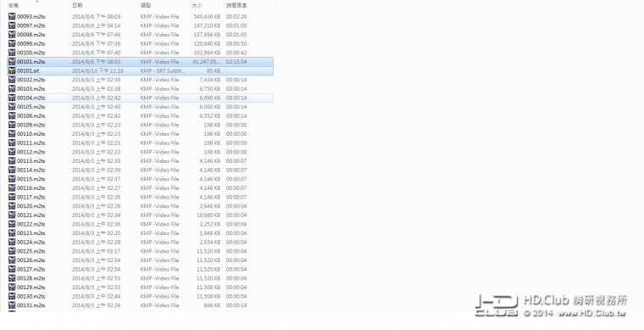Click the file icon of 00103.m2ts
644x330 pixels.
tap(12, 89)
